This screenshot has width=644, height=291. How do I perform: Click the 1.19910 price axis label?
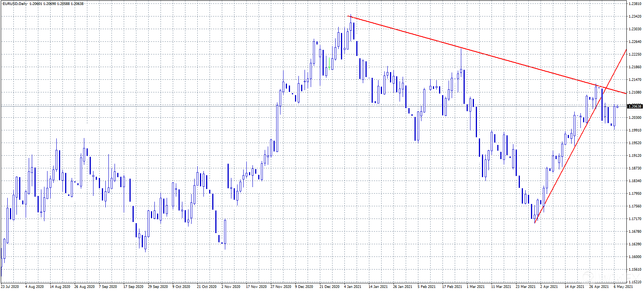tap(635, 130)
